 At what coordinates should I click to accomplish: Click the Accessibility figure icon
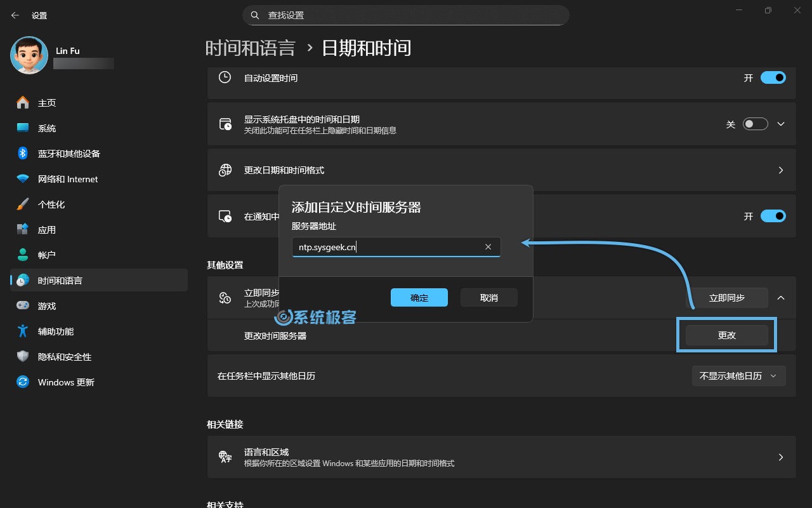click(23, 331)
